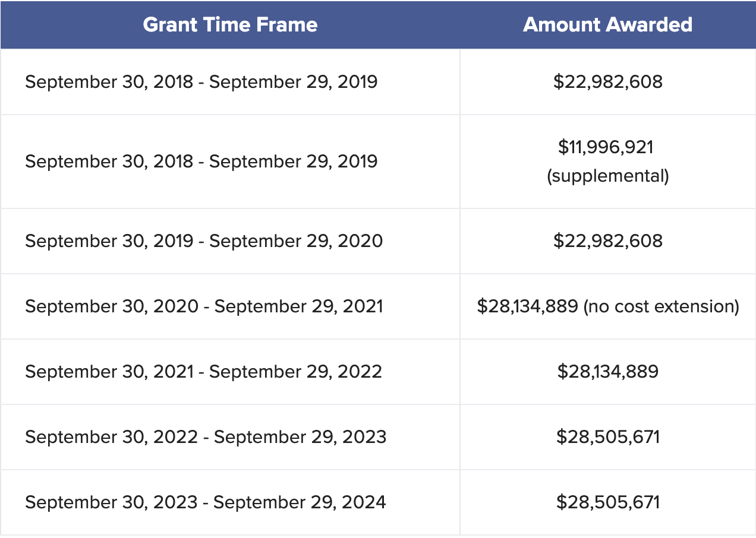Click the 2023 - 2024 grant time frame cell
Image resolution: width=756 pixels, height=538 pixels.
coord(206,502)
